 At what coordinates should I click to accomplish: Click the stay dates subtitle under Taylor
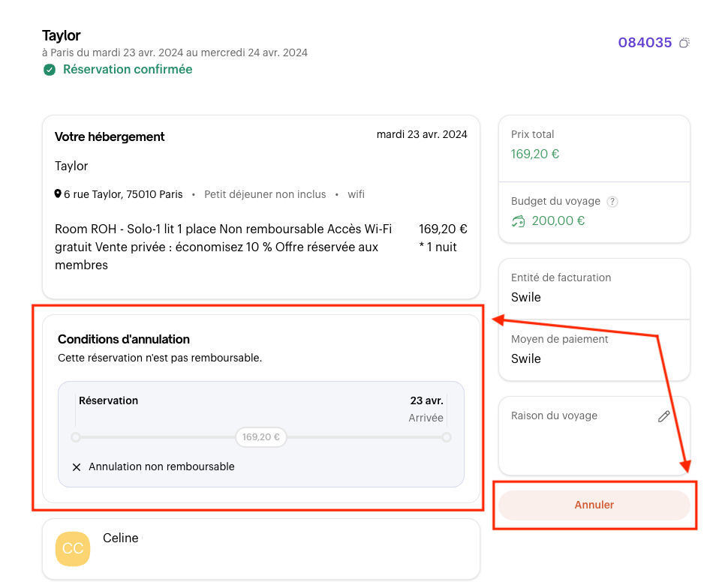pyautogui.click(x=175, y=52)
